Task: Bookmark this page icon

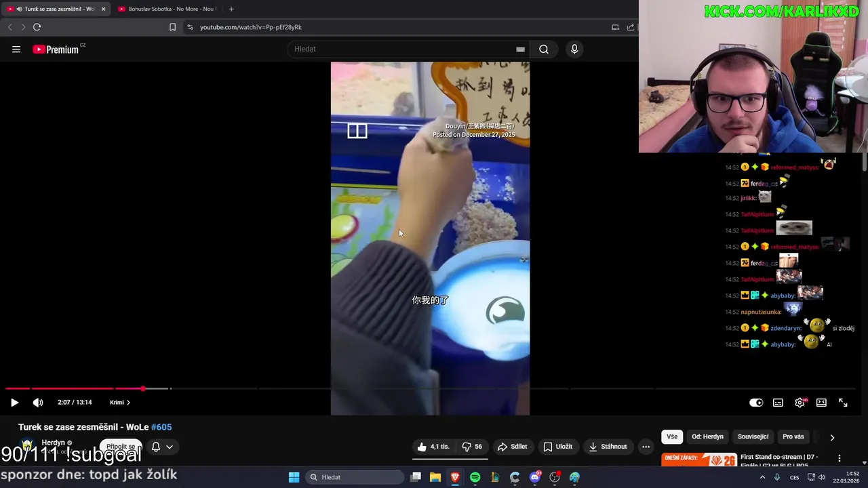Action: tap(172, 27)
